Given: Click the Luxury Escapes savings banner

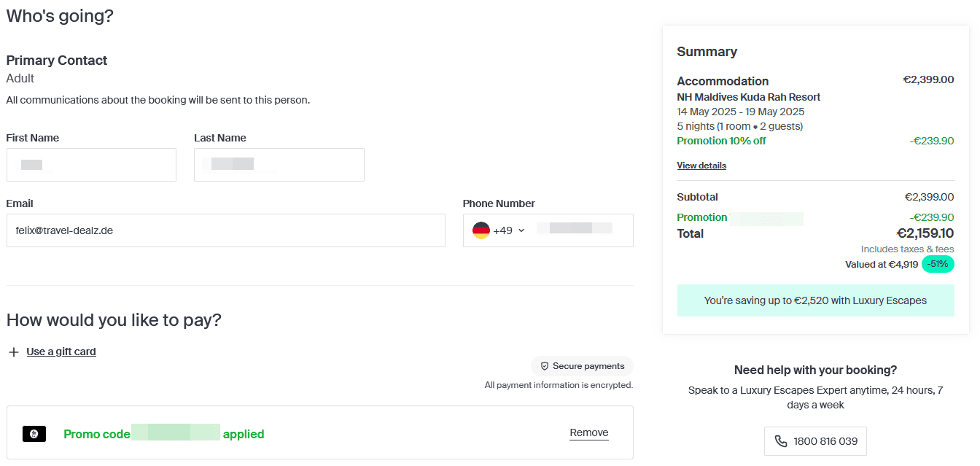Looking at the screenshot, I should pyautogui.click(x=815, y=300).
